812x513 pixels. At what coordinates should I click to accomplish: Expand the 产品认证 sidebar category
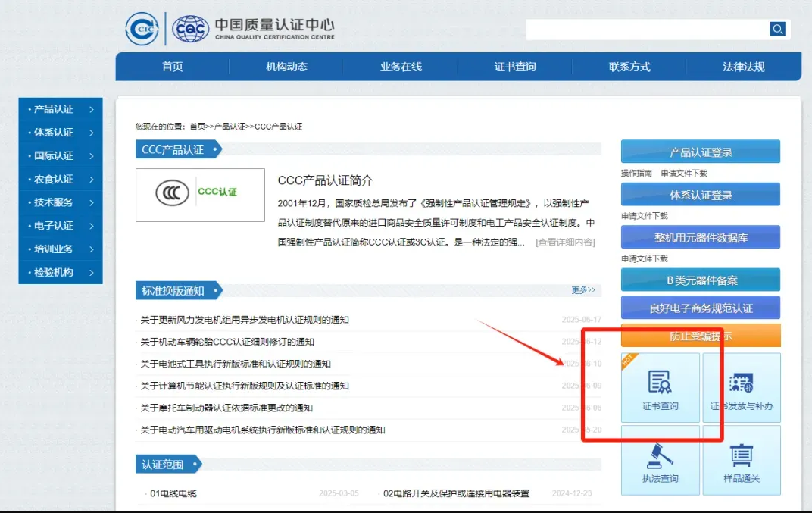coord(53,109)
